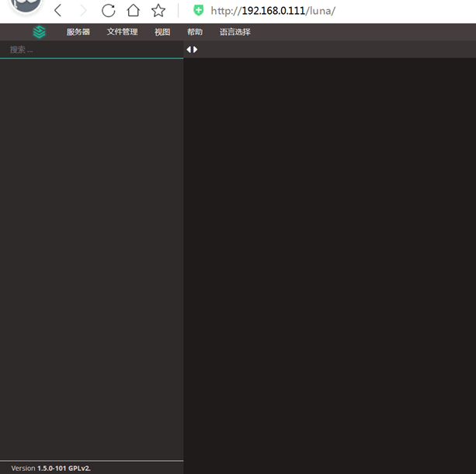
Task: Click the browser back arrow
Action: click(x=58, y=11)
